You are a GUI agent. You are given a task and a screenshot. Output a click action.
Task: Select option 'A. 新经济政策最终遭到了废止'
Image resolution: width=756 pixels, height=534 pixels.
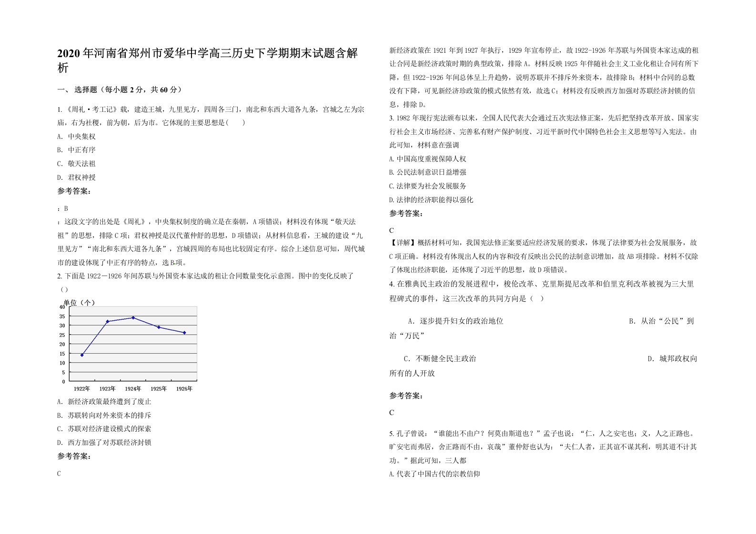pos(104,402)
